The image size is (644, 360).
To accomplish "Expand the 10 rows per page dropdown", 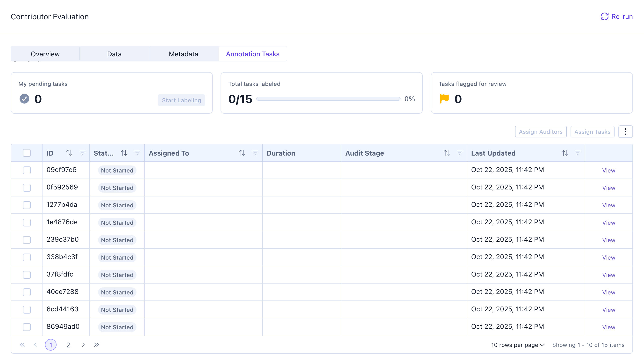I will (x=517, y=345).
